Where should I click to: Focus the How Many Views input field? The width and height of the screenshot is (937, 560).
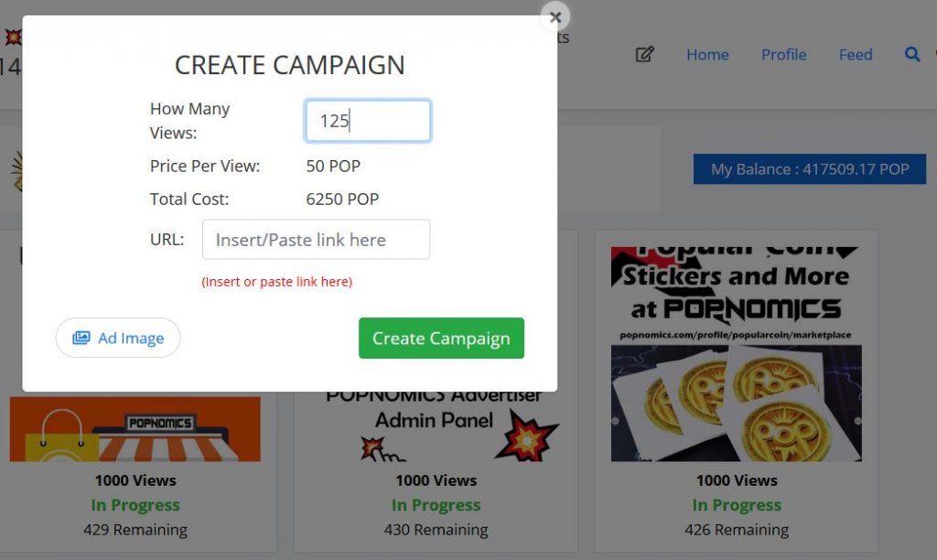point(368,121)
